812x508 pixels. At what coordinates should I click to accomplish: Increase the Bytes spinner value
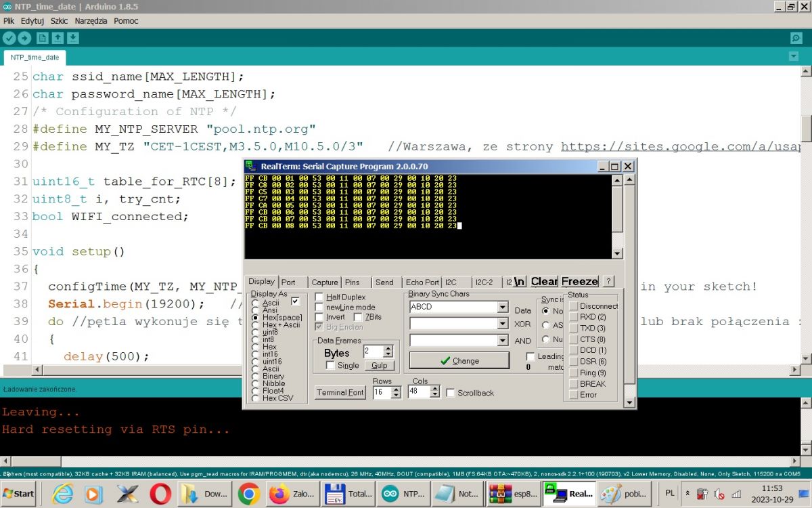388,349
